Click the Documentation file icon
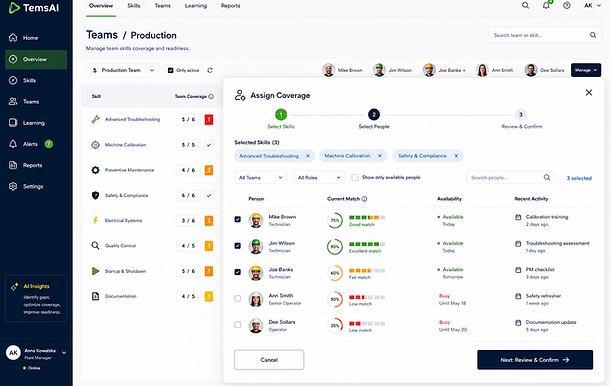This screenshot has width=611, height=386. point(95,296)
